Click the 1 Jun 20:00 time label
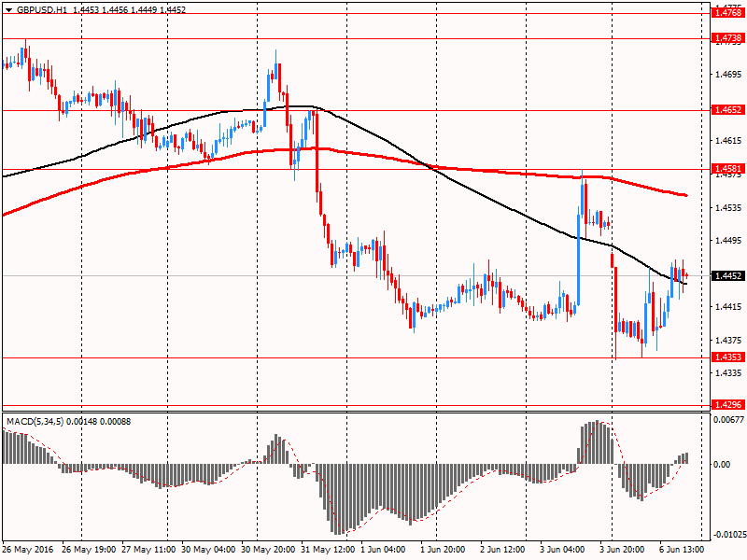Image resolution: width=747 pixels, height=560 pixels. click(443, 550)
